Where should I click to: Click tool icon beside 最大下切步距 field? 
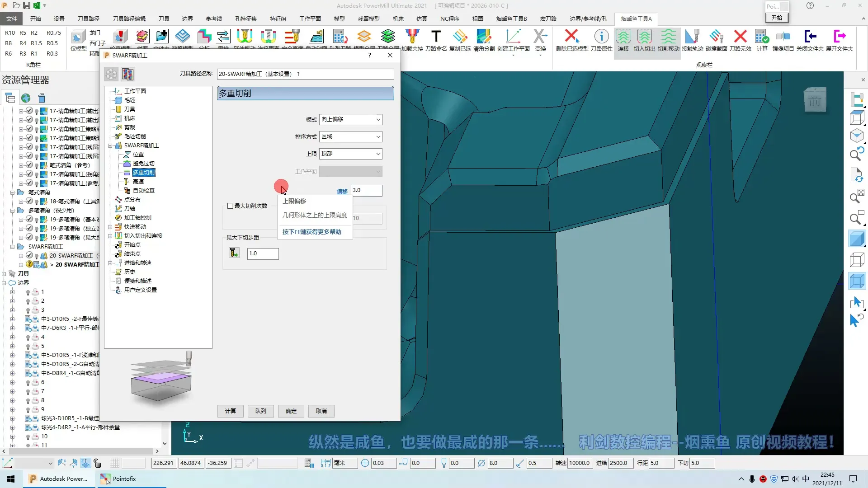(x=234, y=253)
